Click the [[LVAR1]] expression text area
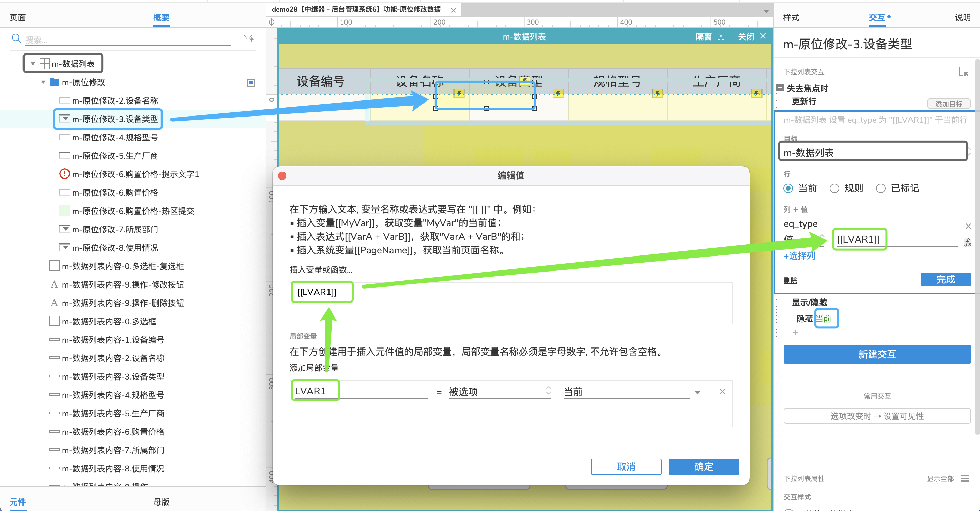The width and height of the screenshot is (980, 511). click(x=510, y=303)
